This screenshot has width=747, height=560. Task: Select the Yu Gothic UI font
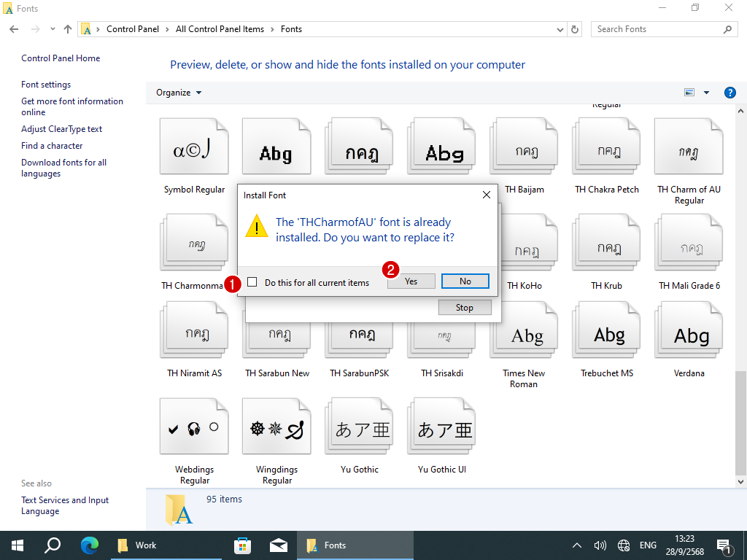click(x=441, y=429)
